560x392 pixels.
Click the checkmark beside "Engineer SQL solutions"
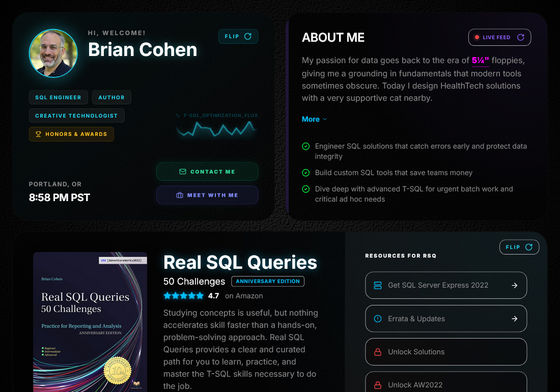305,146
